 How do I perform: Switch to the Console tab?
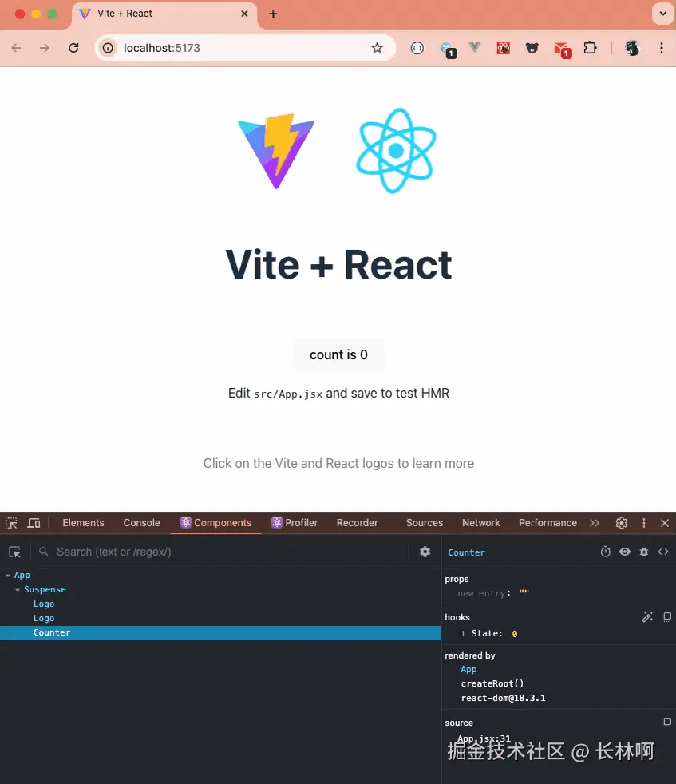click(141, 523)
